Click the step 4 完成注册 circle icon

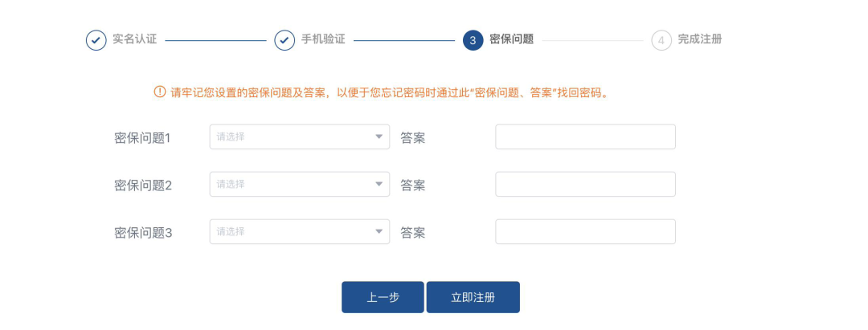click(661, 40)
